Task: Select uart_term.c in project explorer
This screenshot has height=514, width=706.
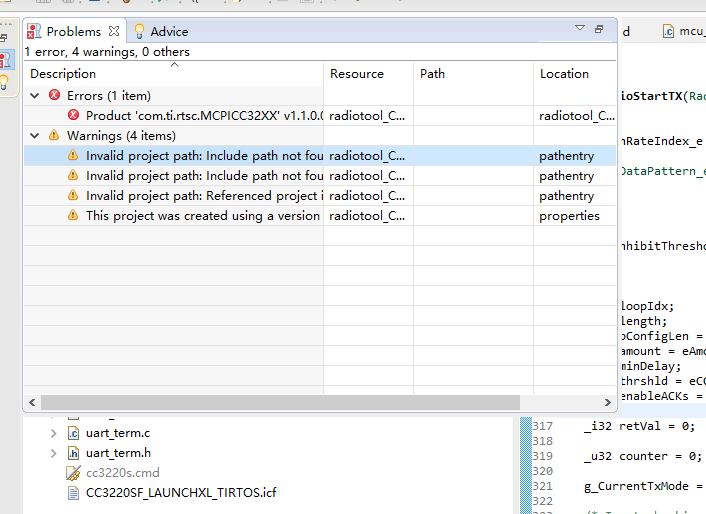Action: pos(118,433)
